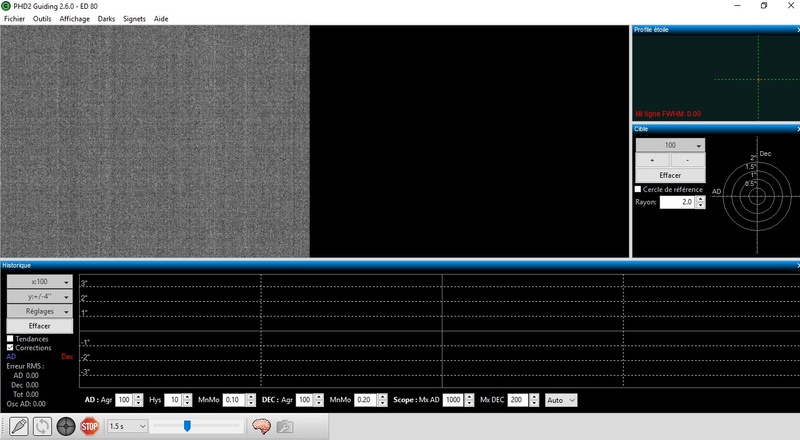Image resolution: width=800 pixels, height=440 pixels.
Task: Click the blue AD legend label
Action: click(11, 356)
